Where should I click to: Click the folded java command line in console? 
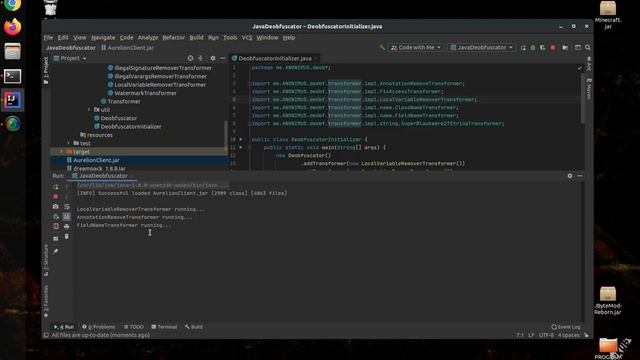153,185
